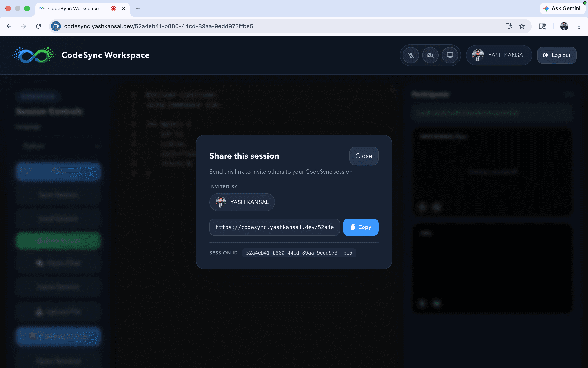Image resolution: width=588 pixels, height=368 pixels.
Task: Toggle the microphone mute button in header
Action: [411, 55]
